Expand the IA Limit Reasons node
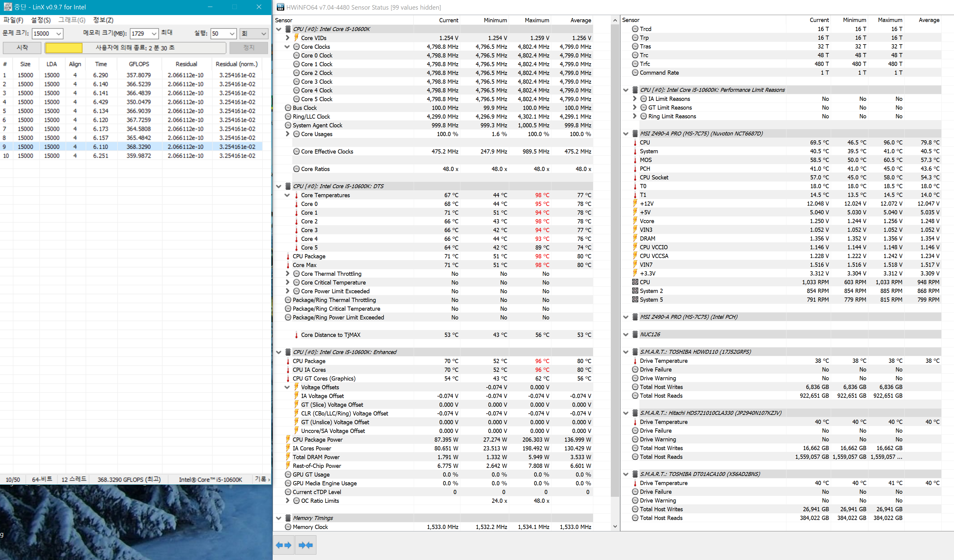The width and height of the screenshot is (954, 560). (x=635, y=99)
